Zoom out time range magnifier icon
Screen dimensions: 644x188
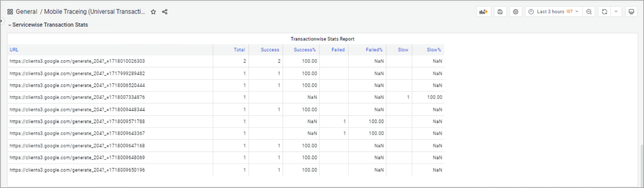(589, 12)
